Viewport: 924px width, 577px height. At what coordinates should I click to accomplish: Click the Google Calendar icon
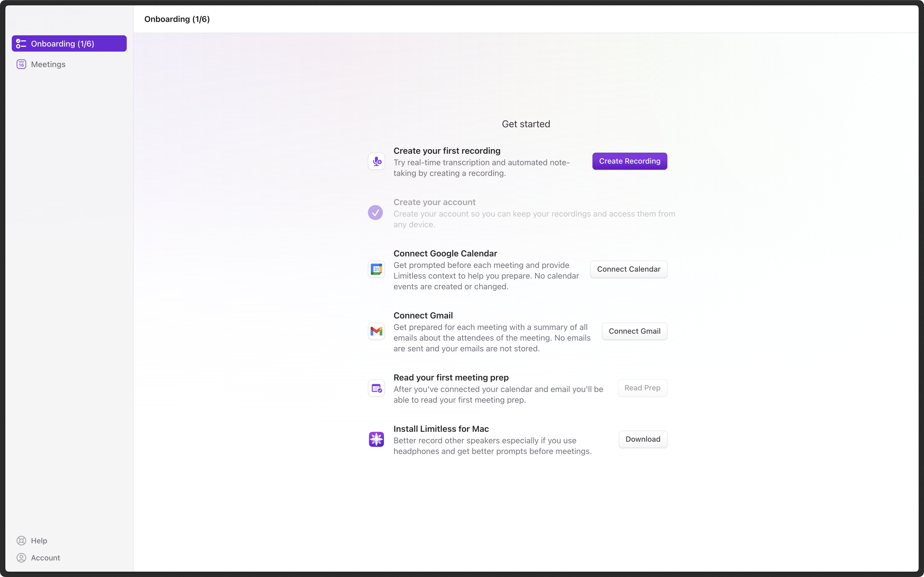point(376,270)
